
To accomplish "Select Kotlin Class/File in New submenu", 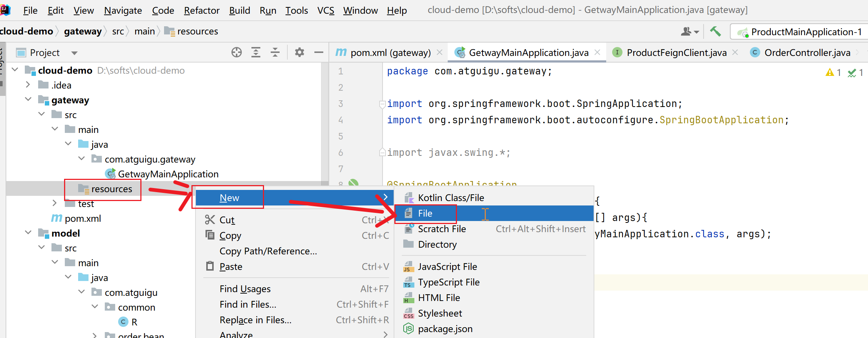I will [x=494, y=198].
